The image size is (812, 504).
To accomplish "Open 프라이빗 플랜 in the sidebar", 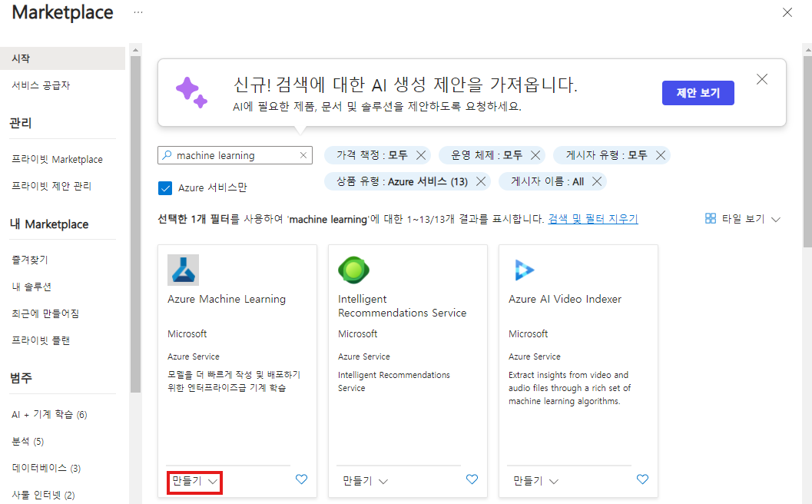I will [41, 340].
